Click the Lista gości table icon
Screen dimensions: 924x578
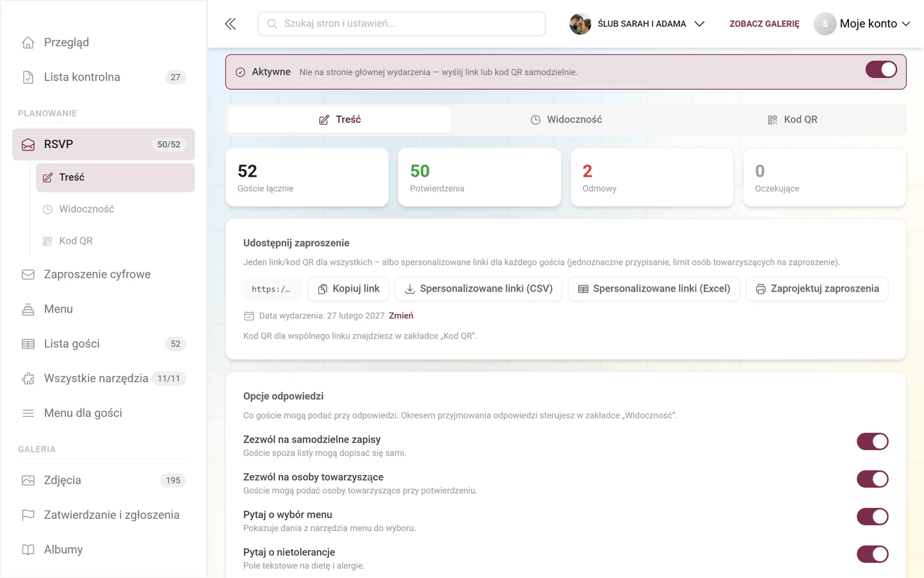[28, 344]
